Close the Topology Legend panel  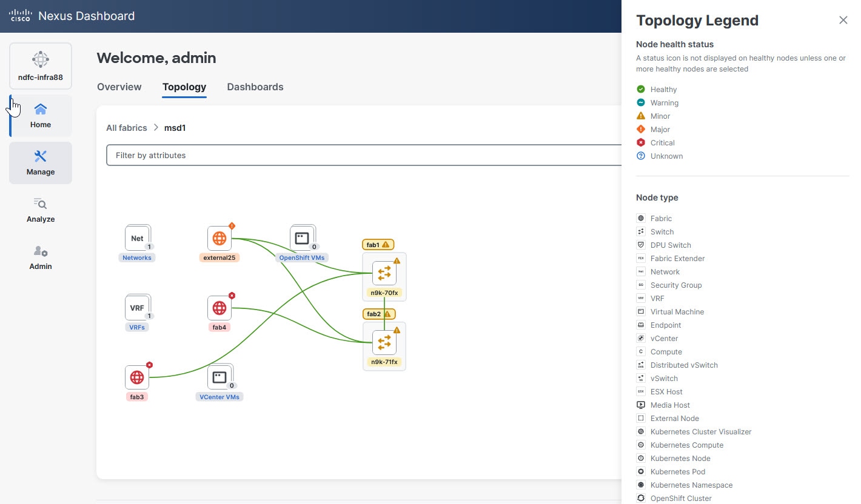[x=843, y=20]
